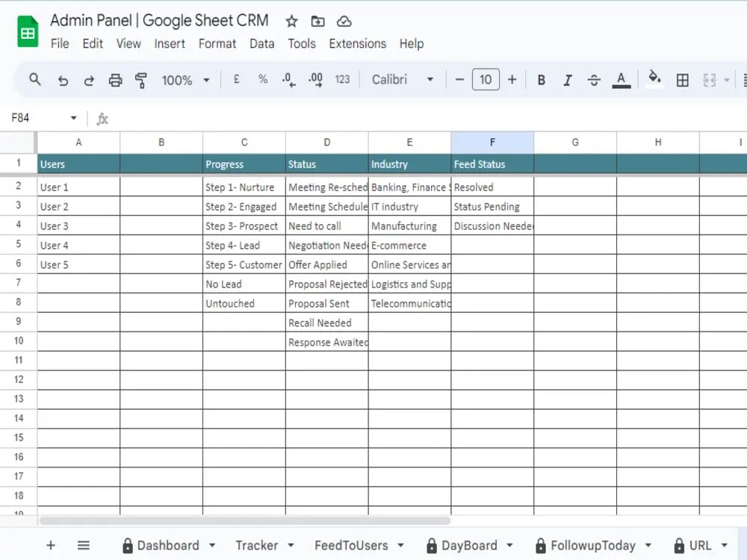Open more number formats 123
The height and width of the screenshot is (560, 747).
click(343, 80)
